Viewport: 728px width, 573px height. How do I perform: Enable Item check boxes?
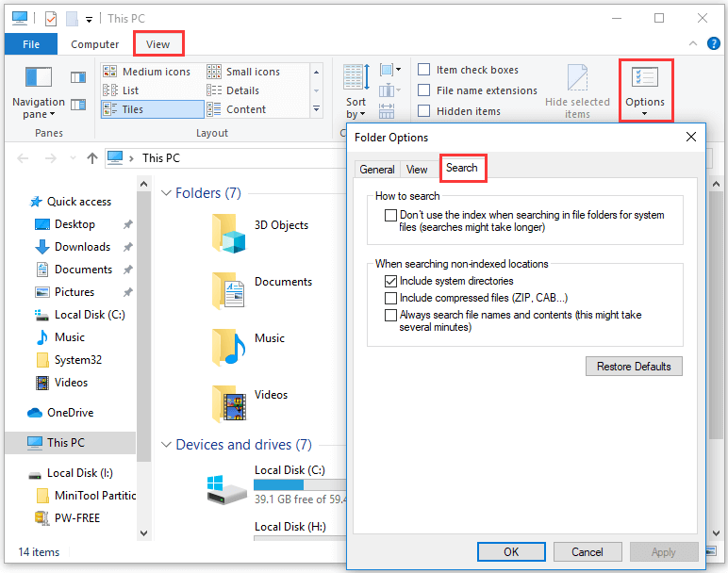(424, 70)
